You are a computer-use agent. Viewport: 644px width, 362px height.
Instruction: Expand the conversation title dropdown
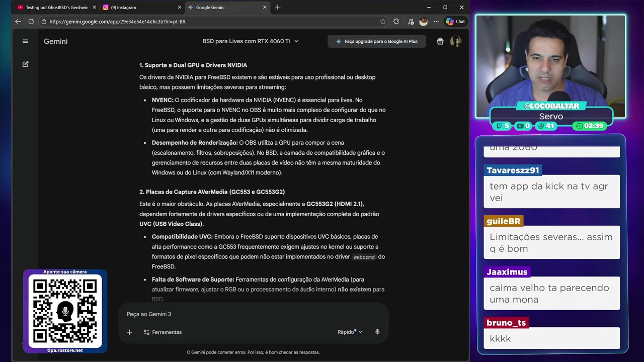296,41
